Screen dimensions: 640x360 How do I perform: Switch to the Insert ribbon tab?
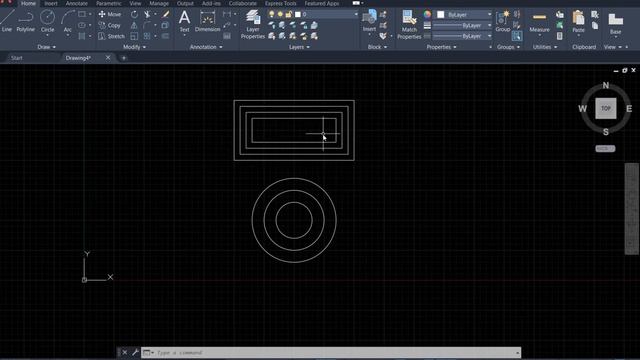click(51, 3)
